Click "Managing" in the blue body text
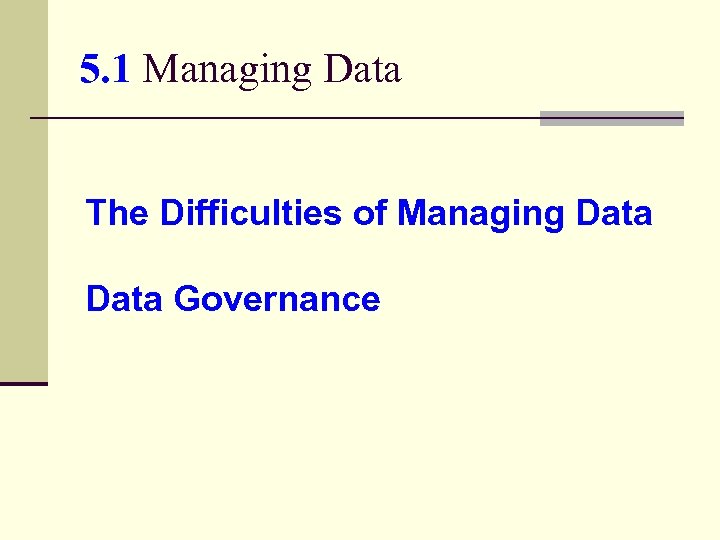Viewport: 720px width, 540px height. coord(480,213)
